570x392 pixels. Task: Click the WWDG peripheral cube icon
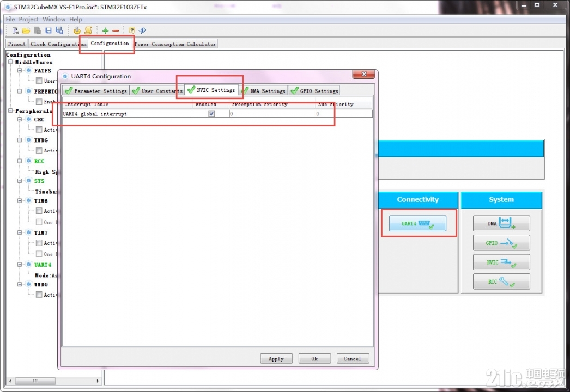[x=29, y=284]
